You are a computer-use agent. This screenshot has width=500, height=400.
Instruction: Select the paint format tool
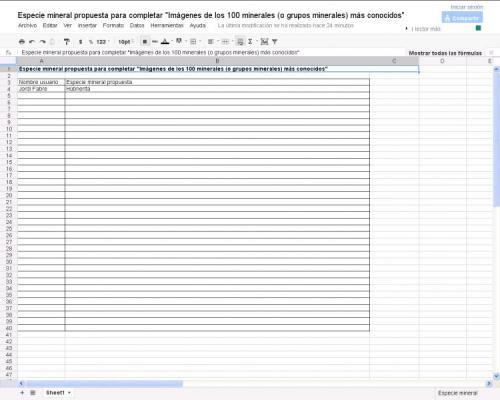tap(67, 42)
